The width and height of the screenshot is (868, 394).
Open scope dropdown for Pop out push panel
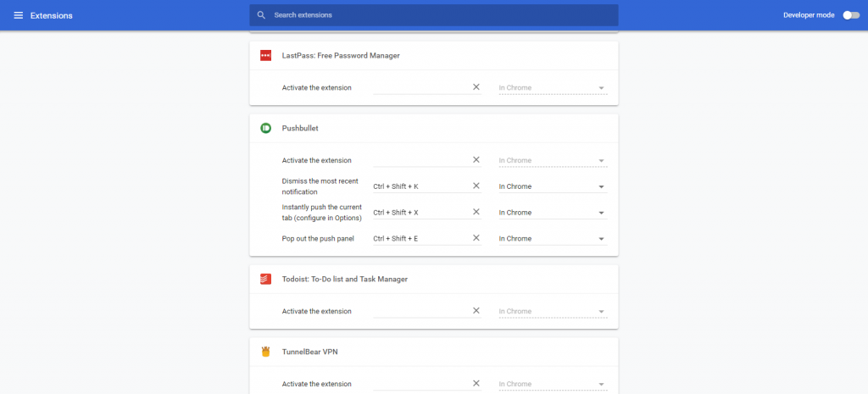[553, 238]
